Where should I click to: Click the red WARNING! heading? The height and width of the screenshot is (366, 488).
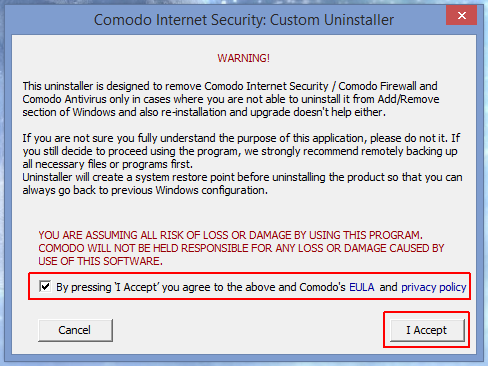tap(244, 58)
